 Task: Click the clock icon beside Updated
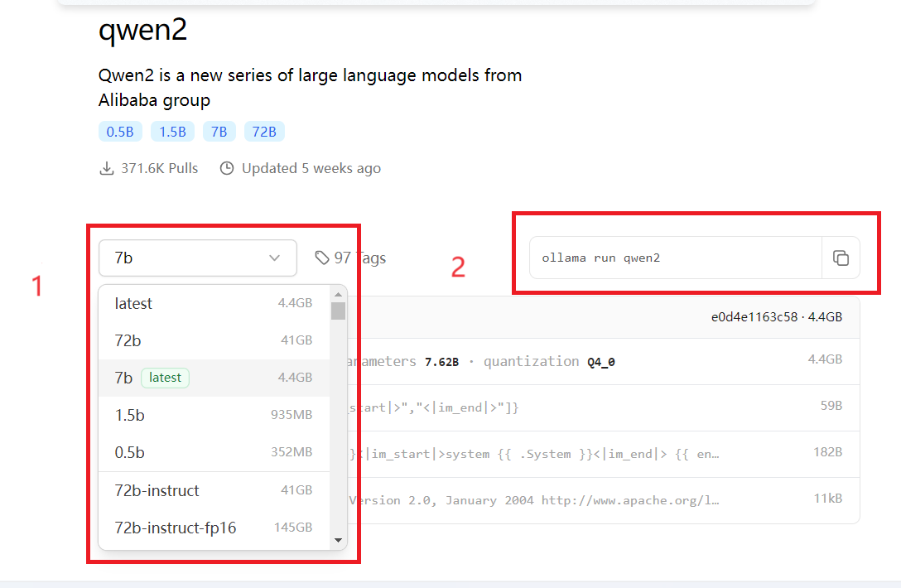click(x=227, y=168)
